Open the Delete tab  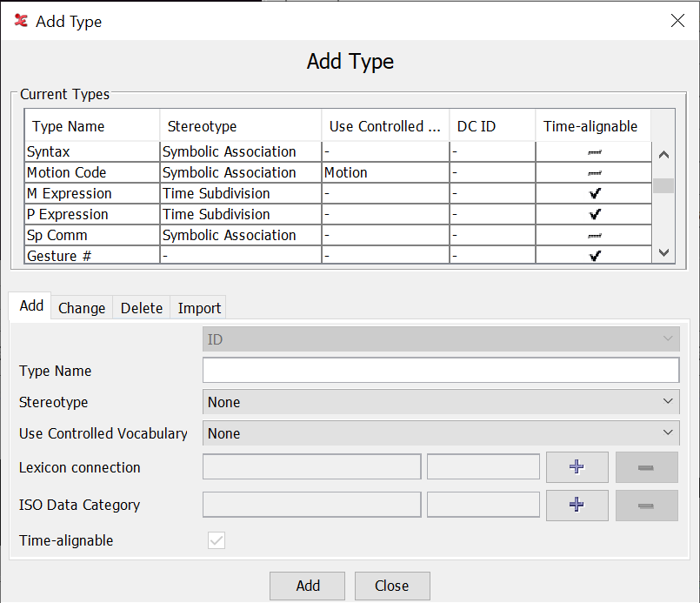coord(141,308)
